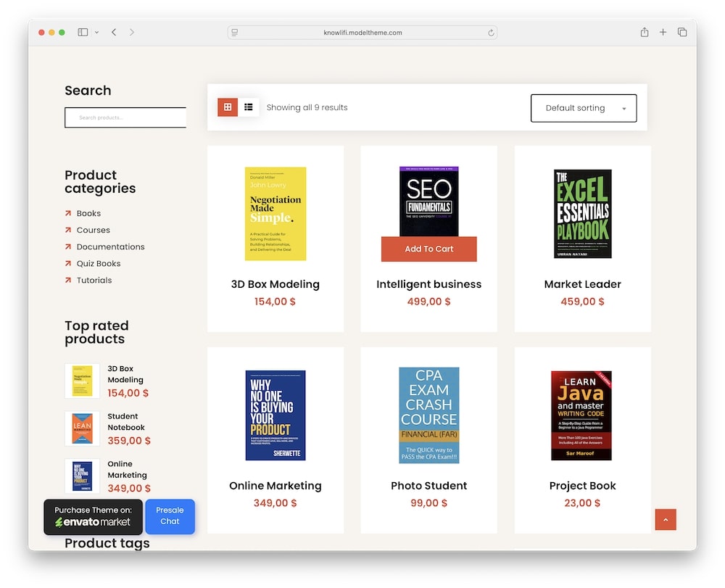Open Negotiation Made Simple book cover
Image resolution: width=725 pixels, height=588 pixels.
(275, 214)
